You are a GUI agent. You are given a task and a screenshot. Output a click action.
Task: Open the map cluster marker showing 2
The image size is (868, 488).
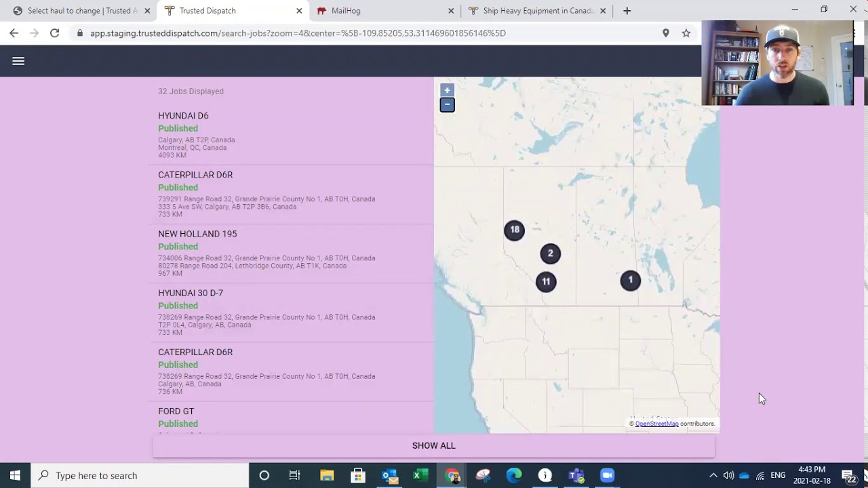551,254
